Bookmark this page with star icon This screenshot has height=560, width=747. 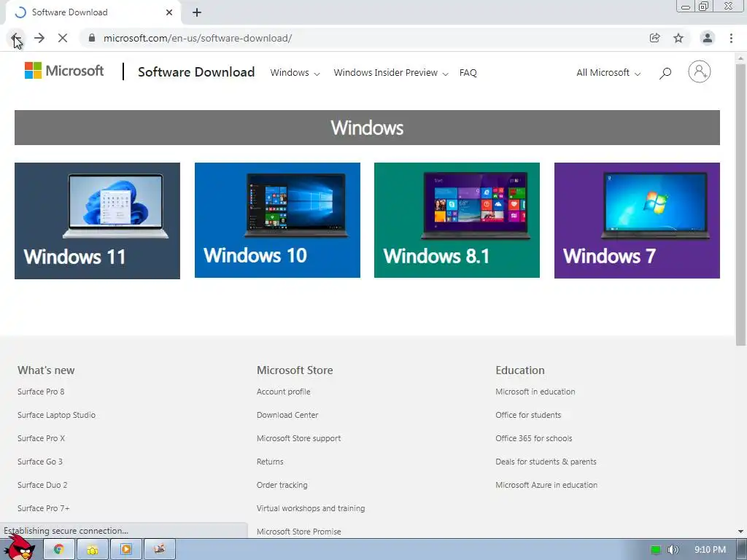[678, 38]
